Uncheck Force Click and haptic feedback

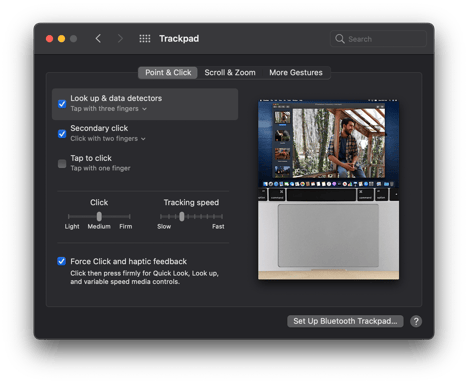pyautogui.click(x=62, y=261)
